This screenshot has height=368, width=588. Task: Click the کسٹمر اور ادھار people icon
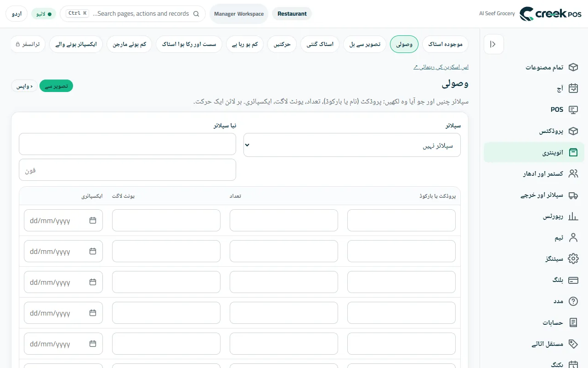(x=573, y=173)
